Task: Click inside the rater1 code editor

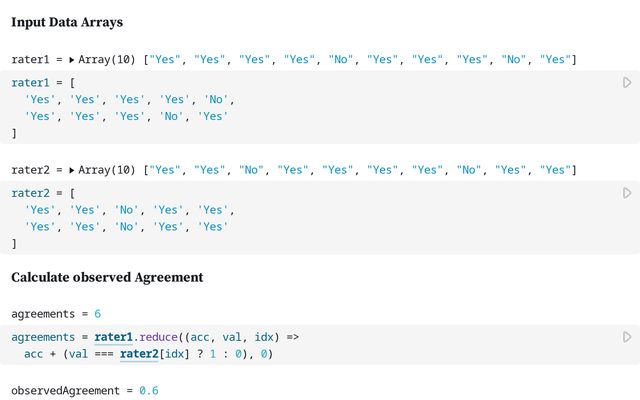Action: point(320,107)
